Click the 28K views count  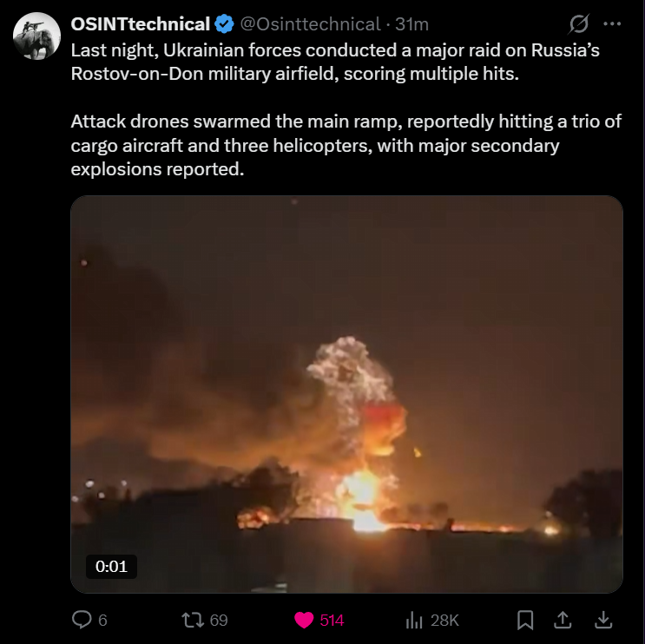click(x=444, y=621)
